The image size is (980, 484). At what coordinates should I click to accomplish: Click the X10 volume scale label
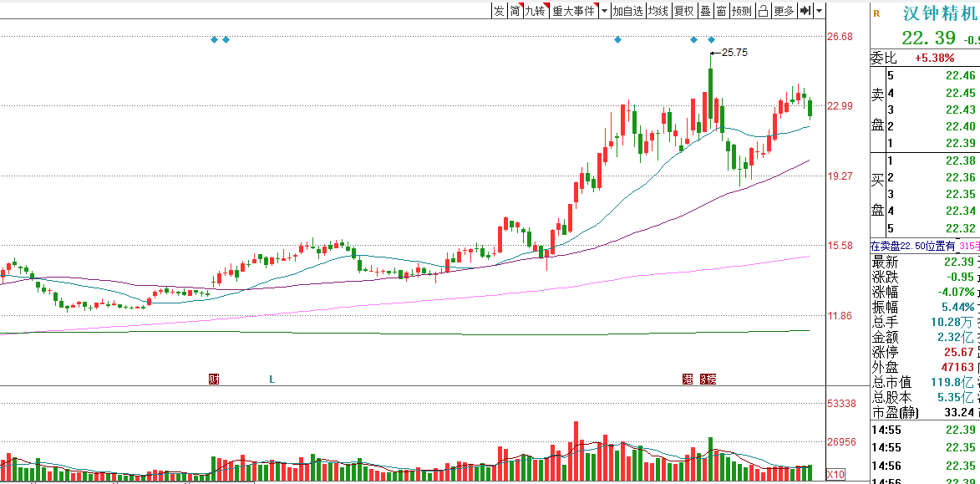(835, 473)
